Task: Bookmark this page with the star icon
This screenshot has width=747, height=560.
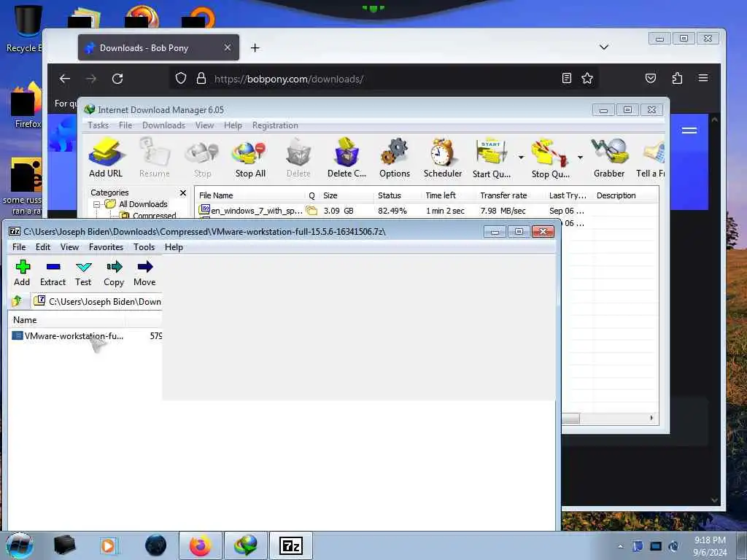Action: pos(587,78)
